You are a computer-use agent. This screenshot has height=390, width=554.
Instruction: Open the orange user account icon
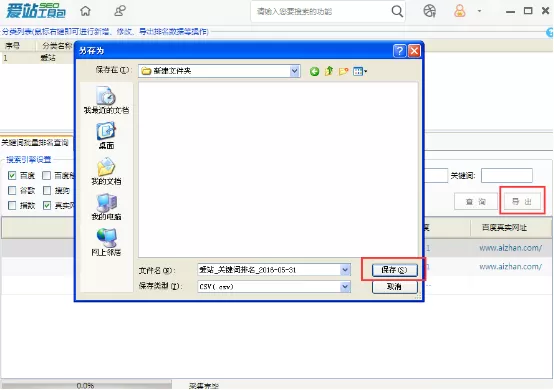click(460, 11)
